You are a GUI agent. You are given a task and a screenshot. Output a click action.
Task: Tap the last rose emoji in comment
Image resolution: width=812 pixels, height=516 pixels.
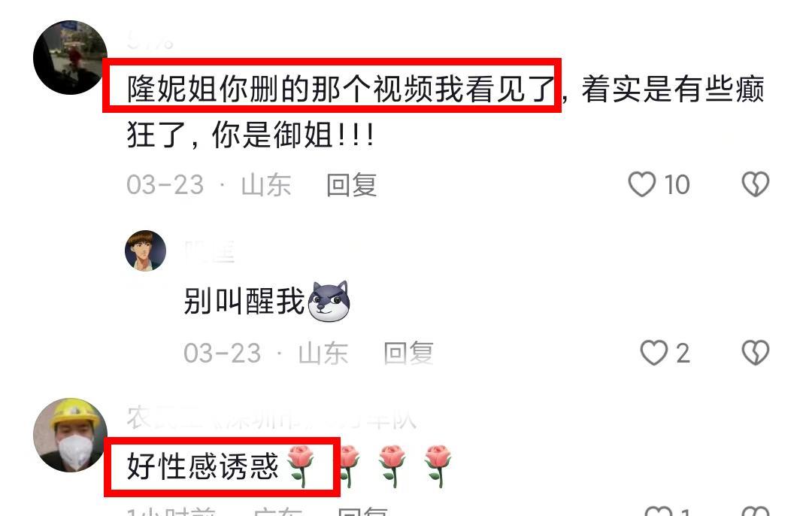click(438, 466)
